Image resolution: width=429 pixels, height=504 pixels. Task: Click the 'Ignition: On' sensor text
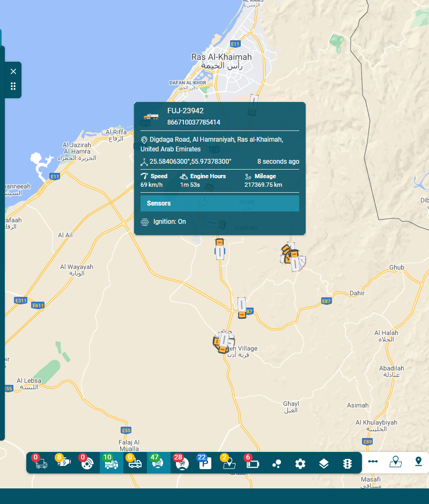click(169, 222)
